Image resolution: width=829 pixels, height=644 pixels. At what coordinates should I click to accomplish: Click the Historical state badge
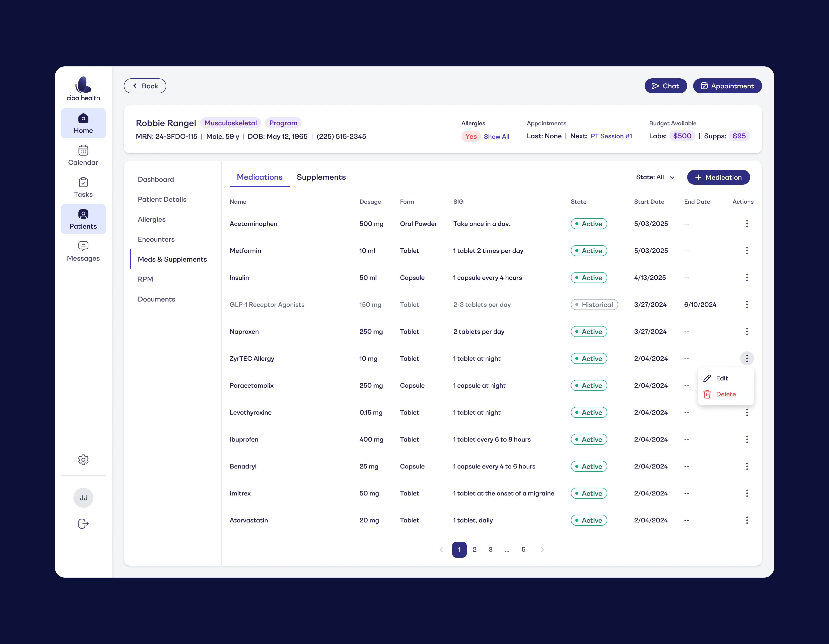(x=595, y=305)
